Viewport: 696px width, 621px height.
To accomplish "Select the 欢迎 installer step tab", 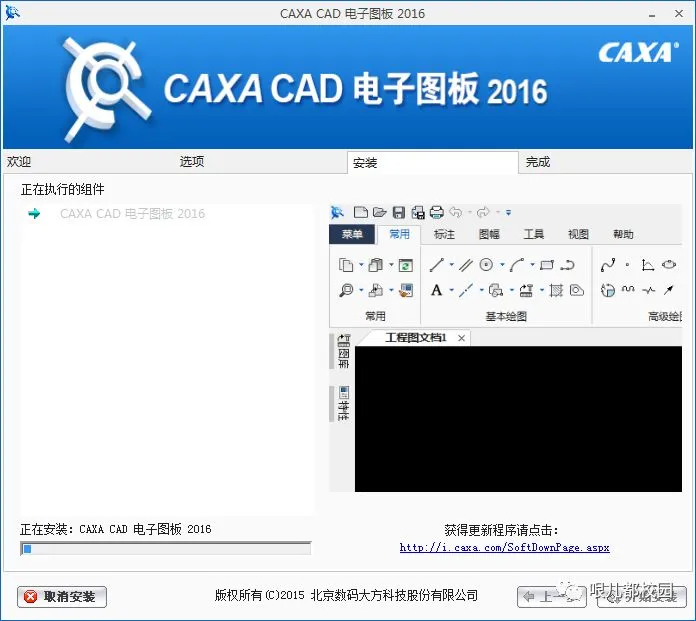I will coord(19,162).
